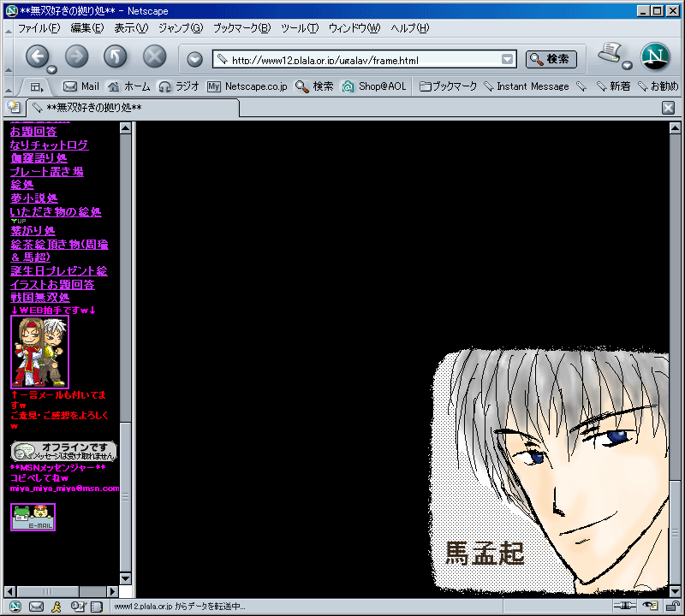
Task: Open the お題回答 link
Action: (33, 132)
